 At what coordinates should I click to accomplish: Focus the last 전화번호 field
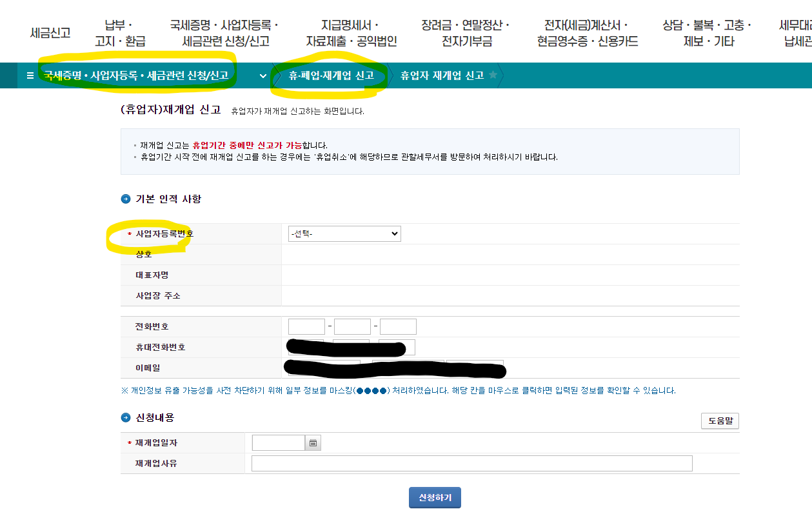point(398,326)
